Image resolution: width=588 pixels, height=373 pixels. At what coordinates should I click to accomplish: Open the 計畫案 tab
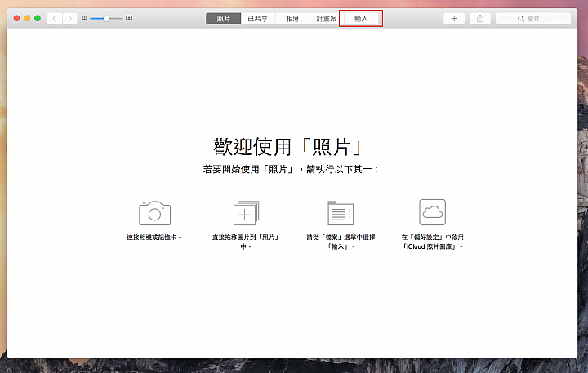326,19
